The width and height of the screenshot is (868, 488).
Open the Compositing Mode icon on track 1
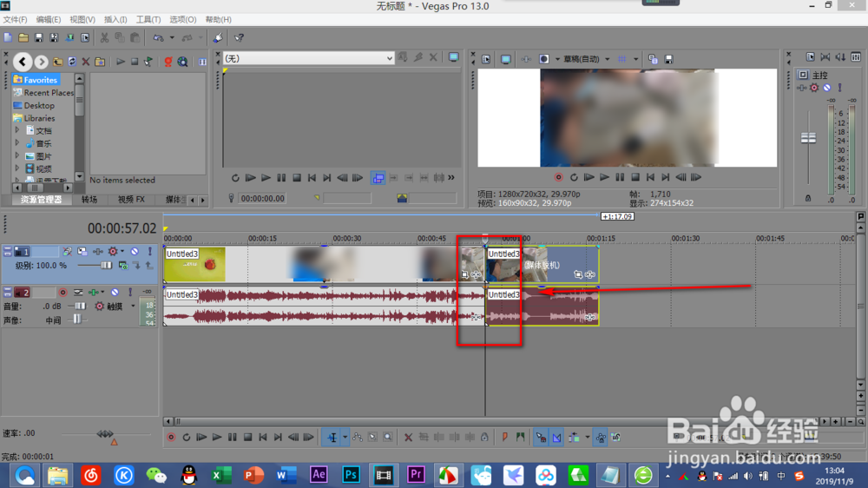click(123, 266)
